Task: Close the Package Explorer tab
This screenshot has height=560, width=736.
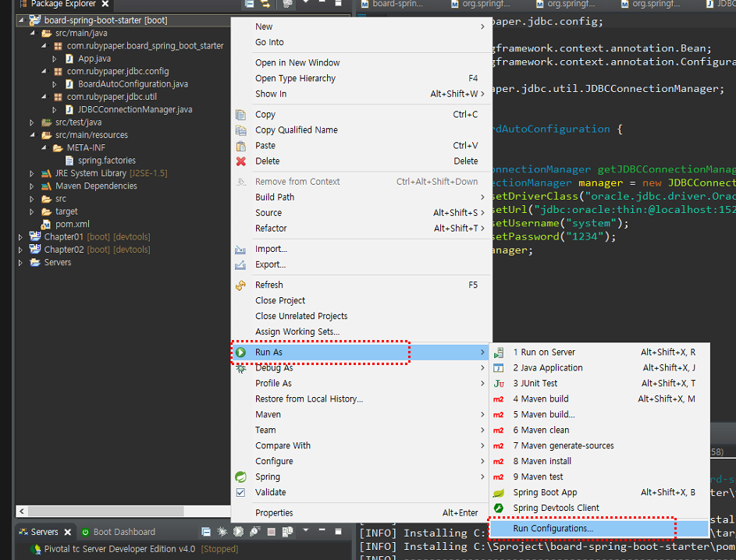Action: click(105, 4)
